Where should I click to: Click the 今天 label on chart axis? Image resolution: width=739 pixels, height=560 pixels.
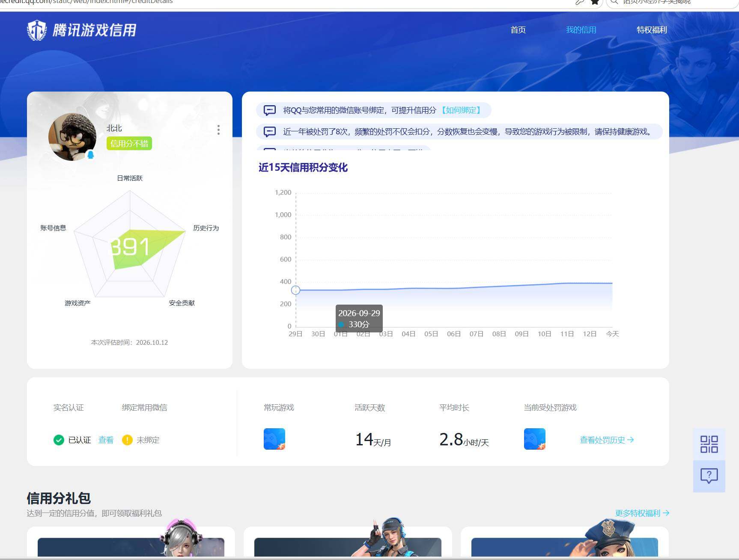coord(612,334)
